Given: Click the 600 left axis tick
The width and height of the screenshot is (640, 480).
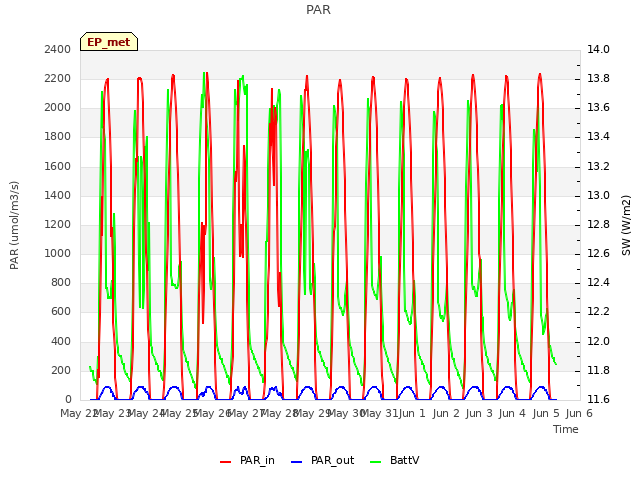Looking at the screenshot, I should point(61,312).
